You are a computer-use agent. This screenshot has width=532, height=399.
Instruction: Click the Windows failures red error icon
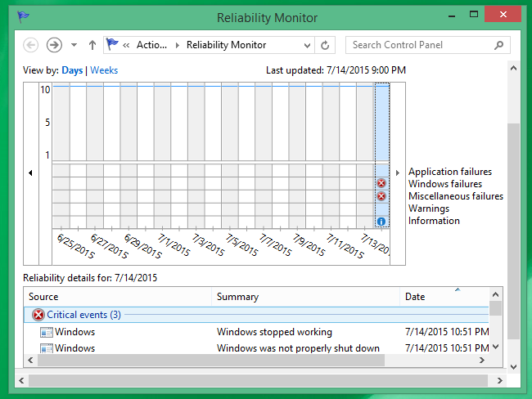pos(381,184)
